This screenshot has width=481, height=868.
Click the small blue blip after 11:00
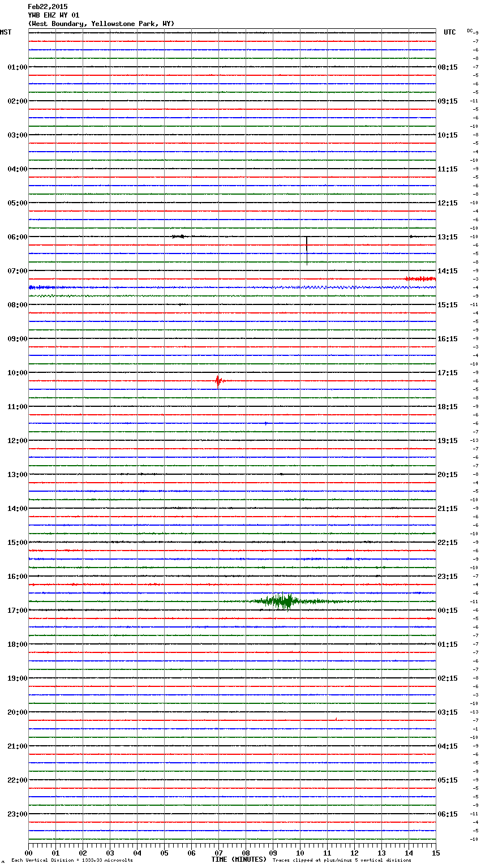pos(265,423)
